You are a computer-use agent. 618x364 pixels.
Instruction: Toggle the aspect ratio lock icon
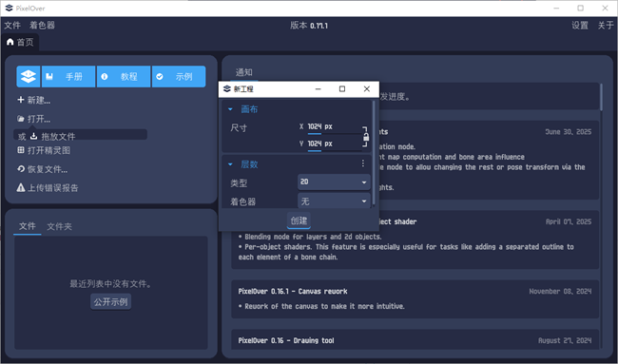click(x=365, y=137)
